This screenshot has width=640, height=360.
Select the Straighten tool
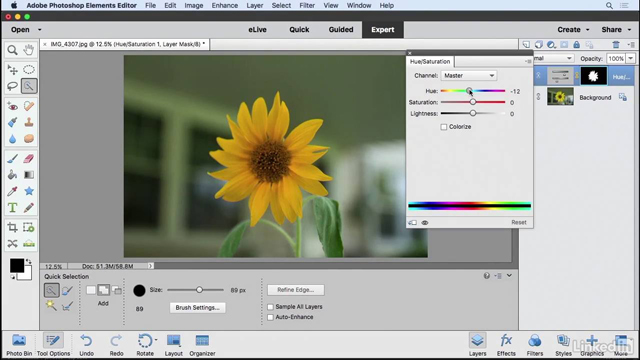29,244
